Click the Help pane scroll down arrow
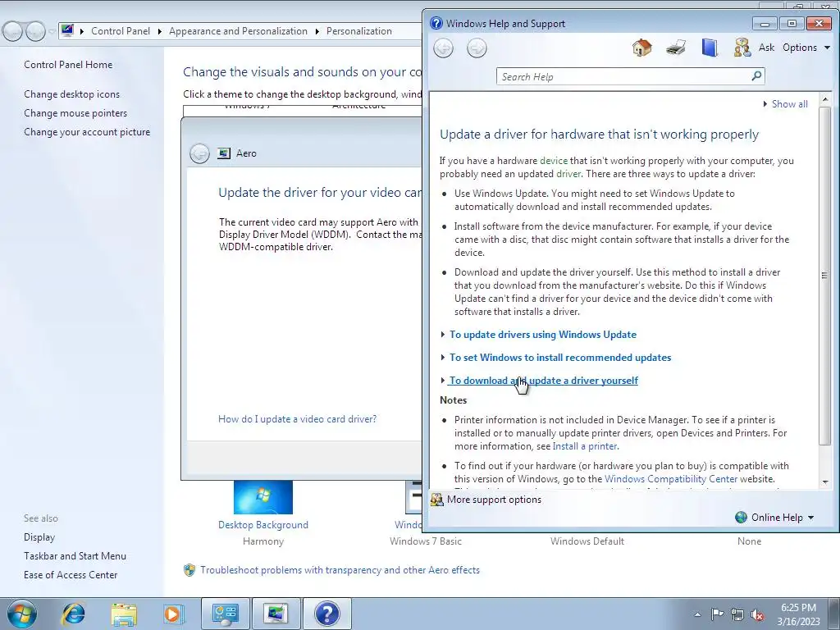This screenshot has height=630, width=840. click(x=825, y=482)
